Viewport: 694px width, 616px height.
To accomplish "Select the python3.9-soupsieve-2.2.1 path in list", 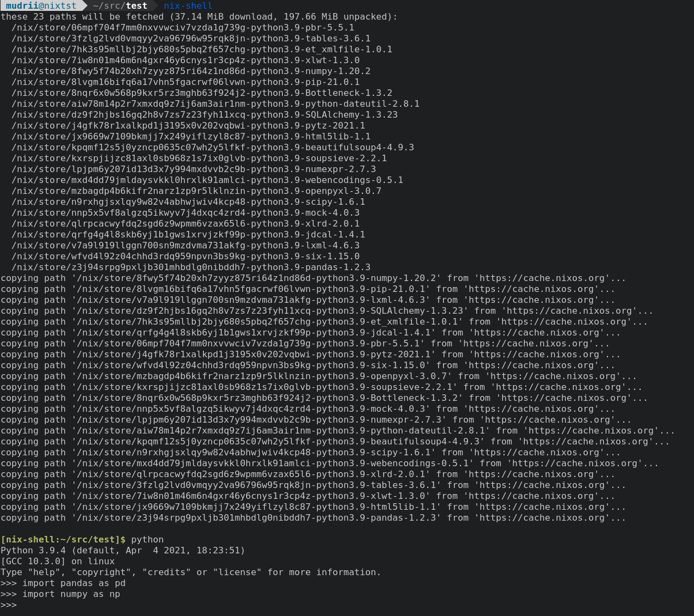I will pyautogui.click(x=199, y=158).
